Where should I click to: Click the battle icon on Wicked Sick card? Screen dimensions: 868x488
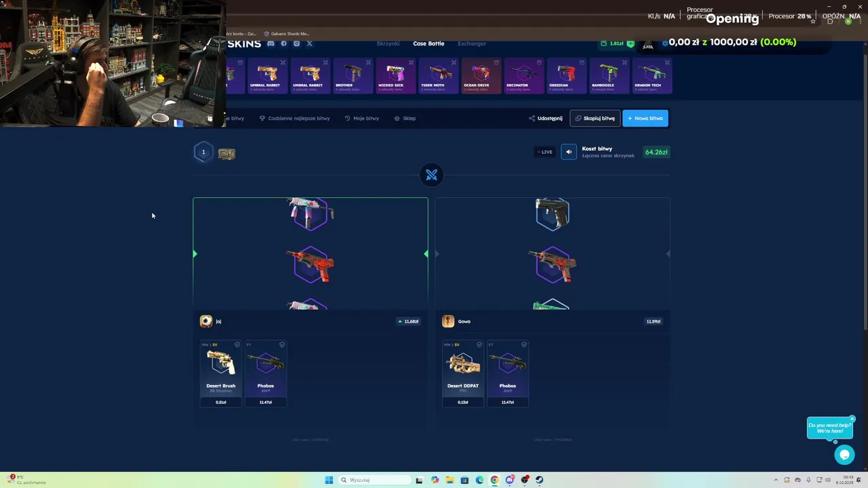pos(411,62)
